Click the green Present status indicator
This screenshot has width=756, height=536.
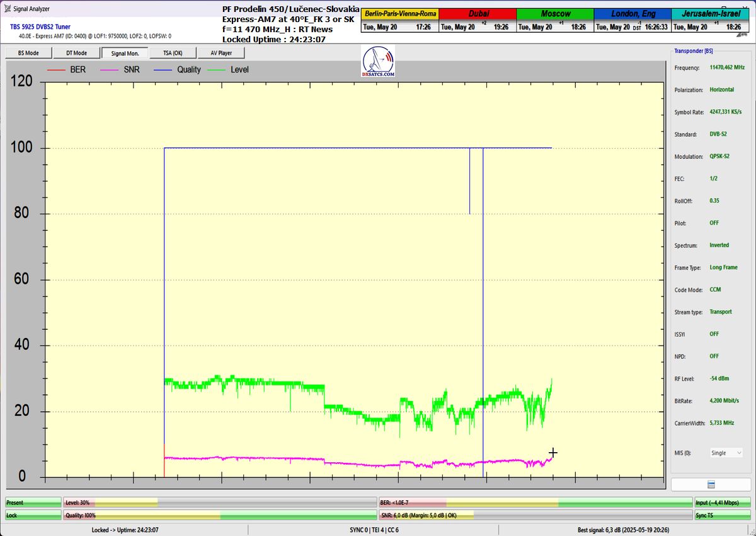(33, 503)
